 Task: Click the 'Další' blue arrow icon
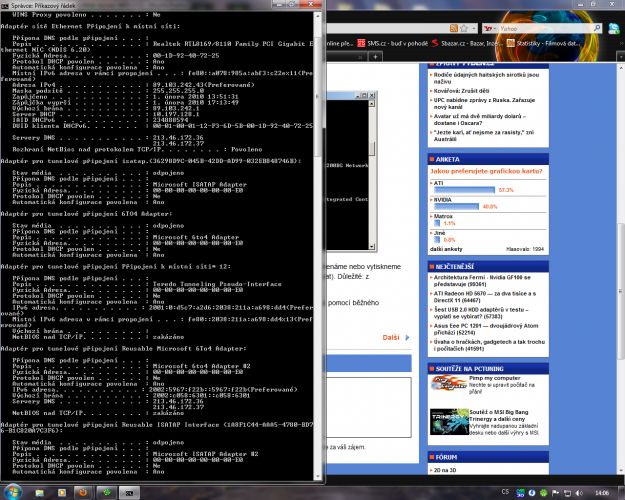[x=407, y=337]
